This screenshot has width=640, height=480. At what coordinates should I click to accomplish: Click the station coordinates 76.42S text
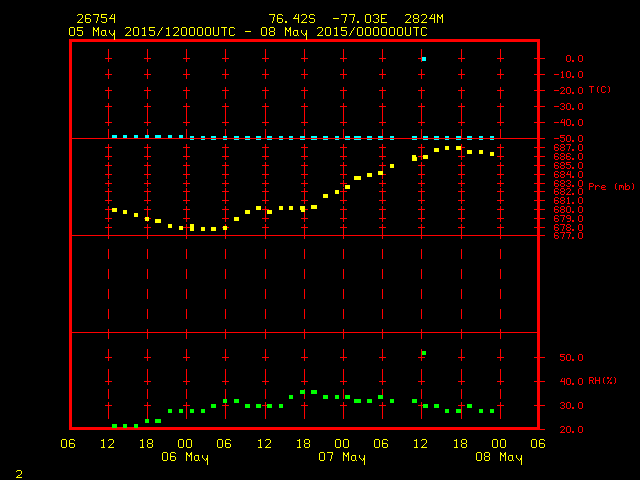[292, 19]
